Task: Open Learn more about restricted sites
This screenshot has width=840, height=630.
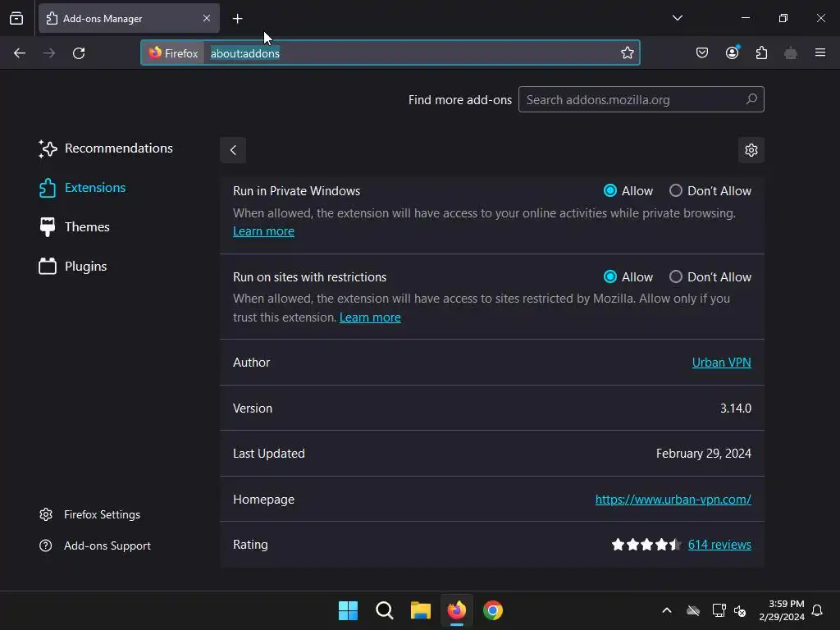Action: pyautogui.click(x=370, y=317)
